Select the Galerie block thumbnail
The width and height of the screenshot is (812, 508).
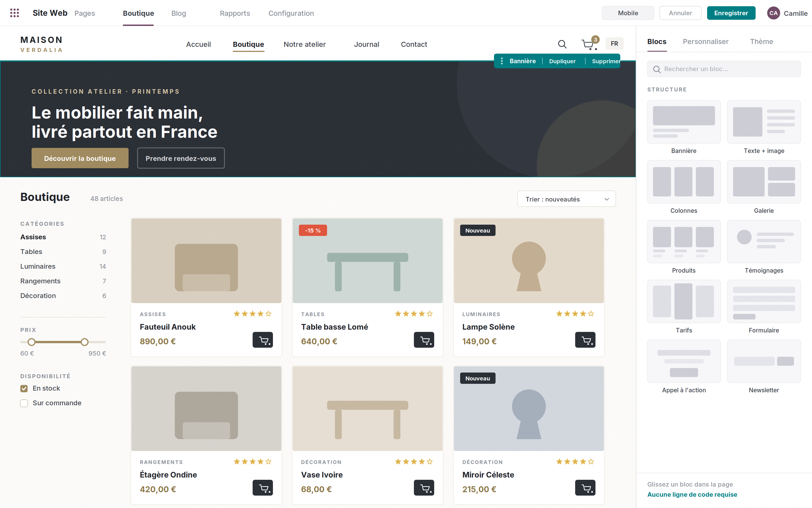[764, 182]
